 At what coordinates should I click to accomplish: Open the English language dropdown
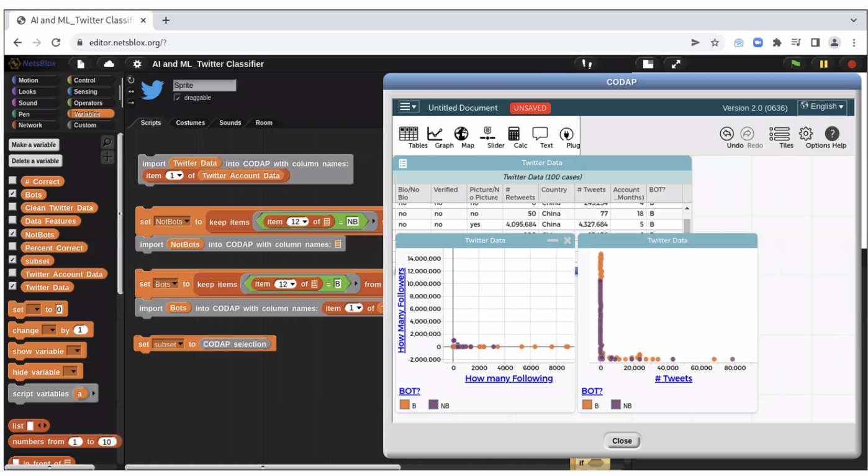coord(822,107)
